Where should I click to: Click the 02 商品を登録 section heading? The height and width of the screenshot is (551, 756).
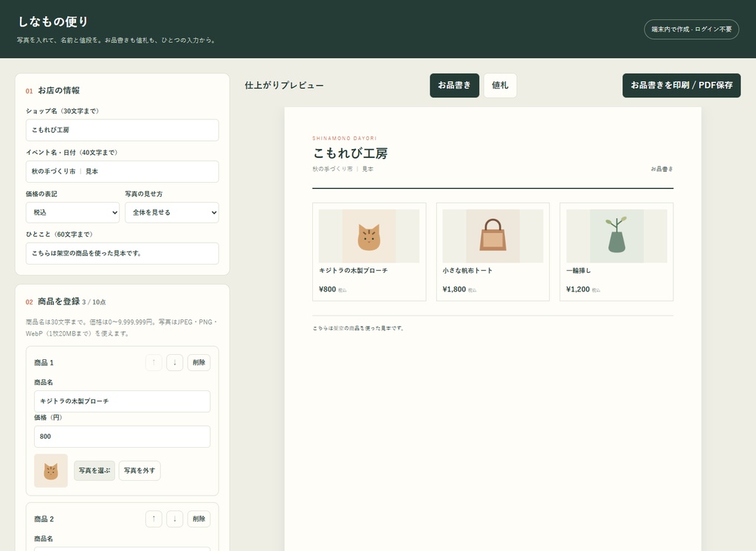[53, 302]
